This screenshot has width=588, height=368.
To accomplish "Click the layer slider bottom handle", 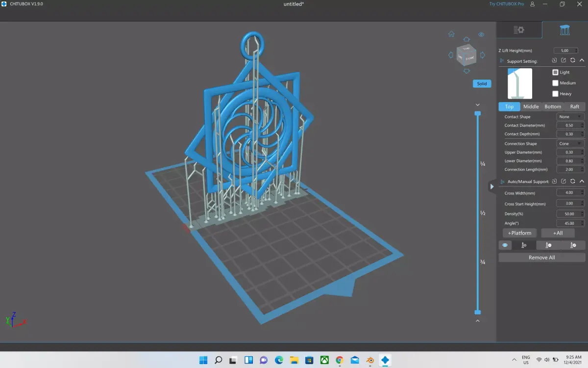I will [478, 312].
